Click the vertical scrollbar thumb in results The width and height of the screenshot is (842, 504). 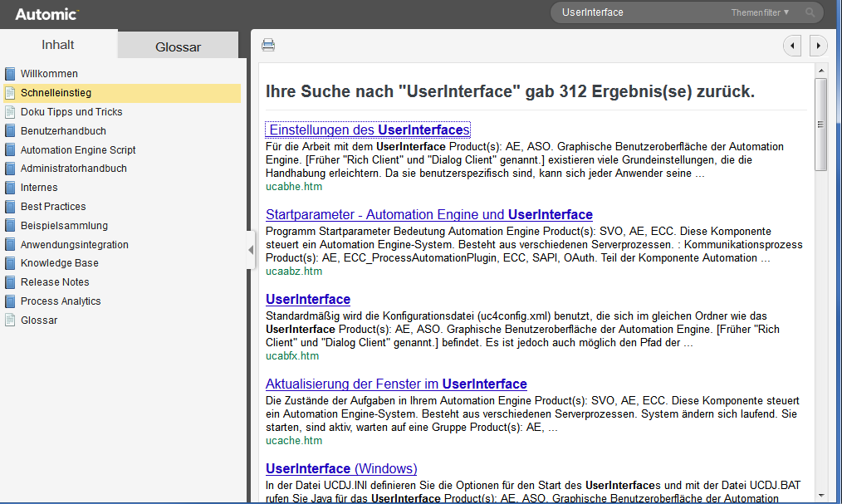(x=821, y=124)
